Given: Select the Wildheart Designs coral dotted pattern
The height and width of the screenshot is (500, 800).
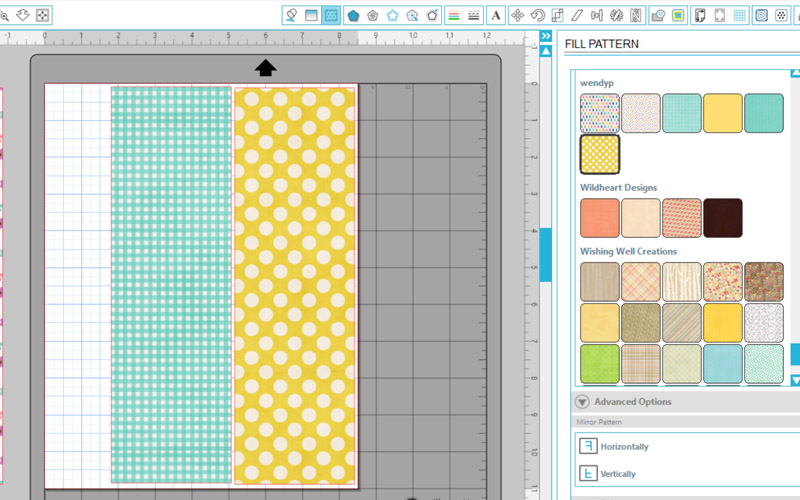Looking at the screenshot, I should point(682,218).
